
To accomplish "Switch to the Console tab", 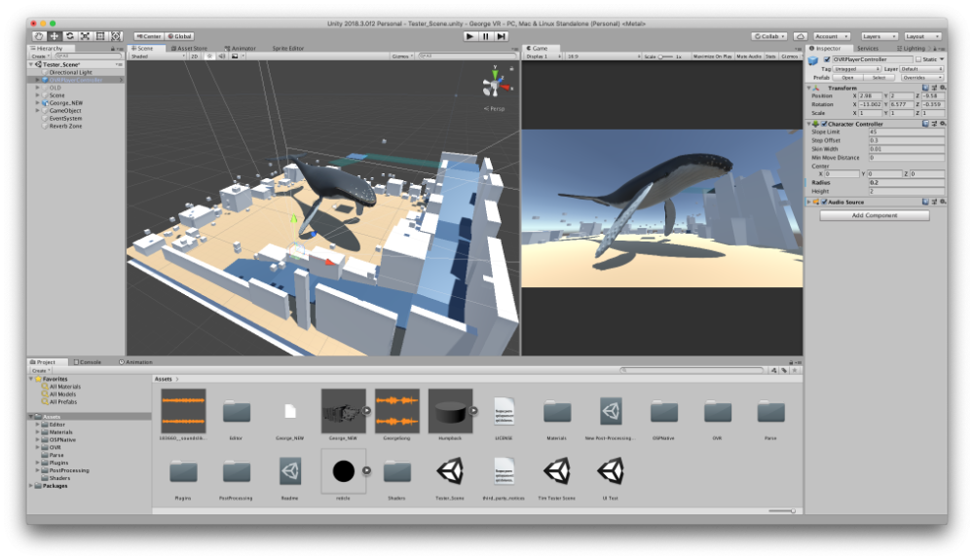I will point(87,362).
